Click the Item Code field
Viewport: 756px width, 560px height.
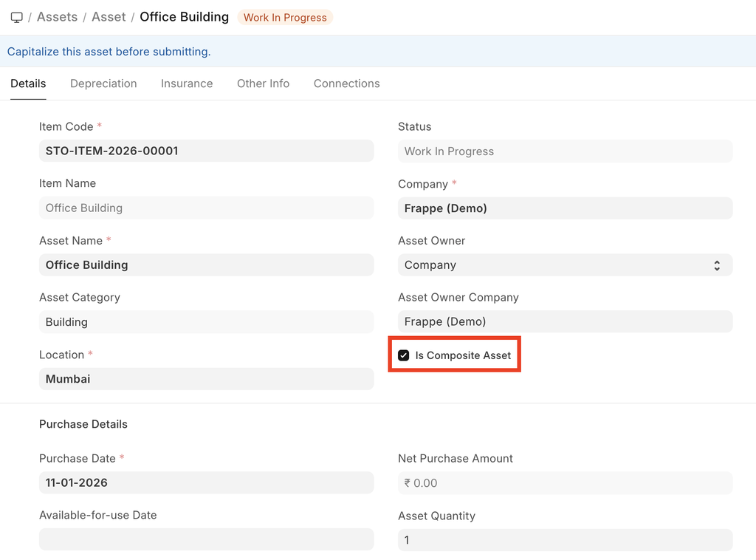(206, 151)
